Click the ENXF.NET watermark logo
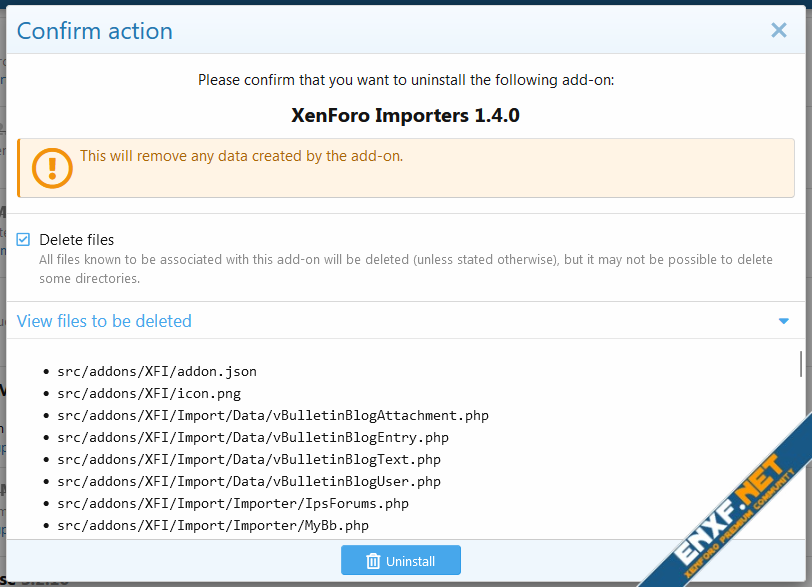Screen dimensions: 812x587 730,510
